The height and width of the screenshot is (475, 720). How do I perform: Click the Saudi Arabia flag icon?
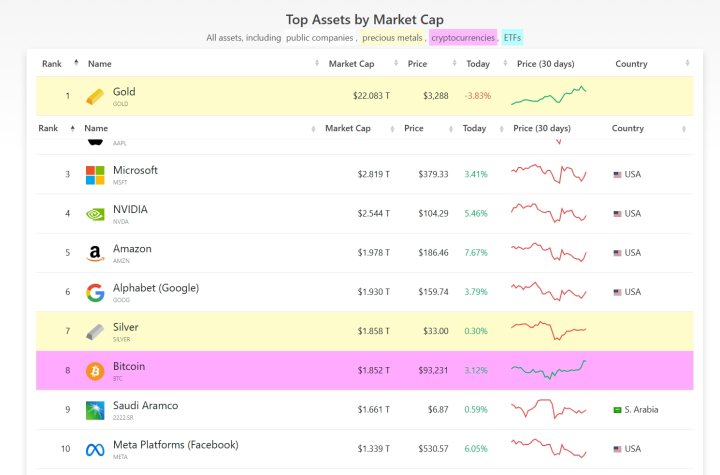click(x=618, y=410)
